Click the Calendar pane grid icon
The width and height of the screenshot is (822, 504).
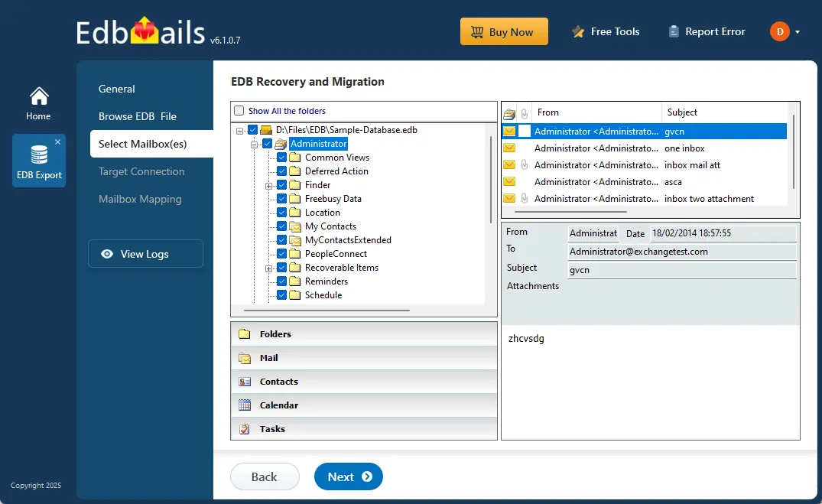(244, 405)
